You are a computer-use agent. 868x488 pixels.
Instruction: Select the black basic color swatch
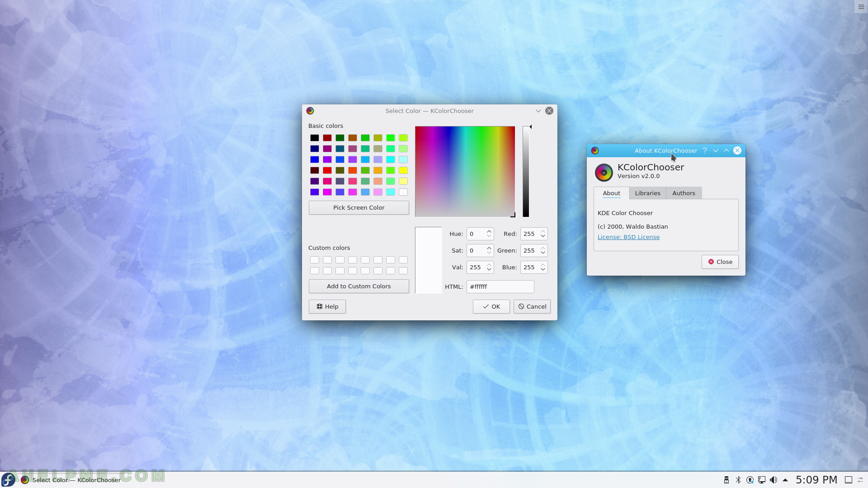[x=315, y=138]
